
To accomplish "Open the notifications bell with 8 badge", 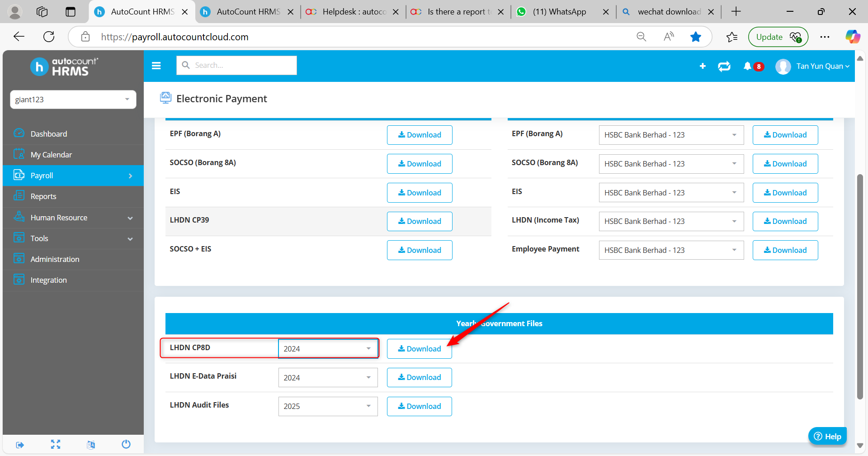I will coord(753,66).
